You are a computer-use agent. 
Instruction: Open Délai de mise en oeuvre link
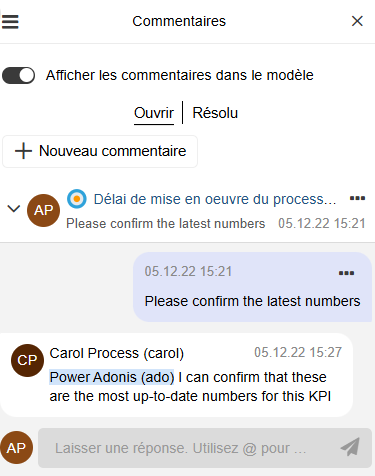[x=215, y=199]
